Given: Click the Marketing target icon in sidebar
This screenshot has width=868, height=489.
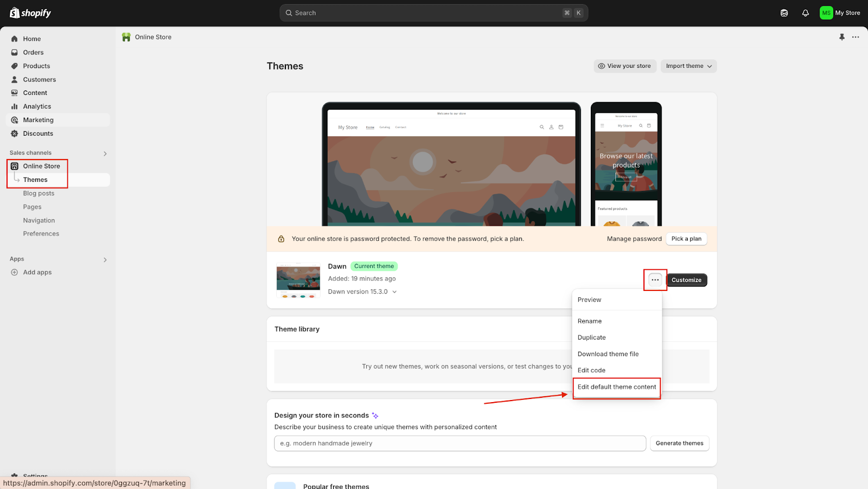Looking at the screenshot, I should point(15,120).
